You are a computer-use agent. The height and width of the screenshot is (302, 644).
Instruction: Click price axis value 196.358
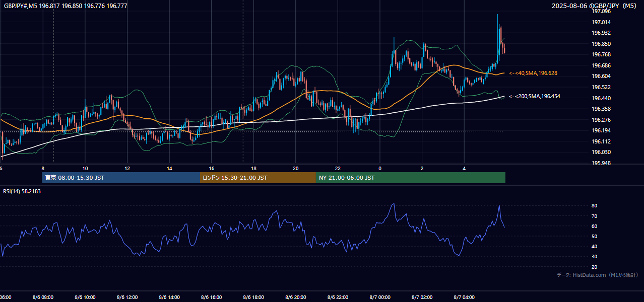pos(601,109)
